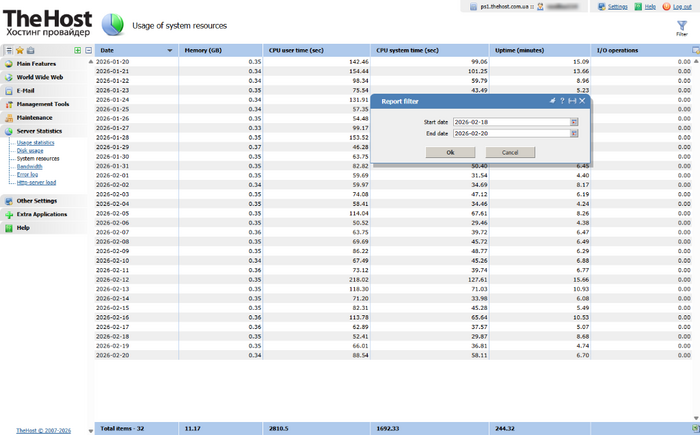Open the End date calendar picker
Image resolution: width=700 pixels, height=435 pixels.
pos(575,132)
